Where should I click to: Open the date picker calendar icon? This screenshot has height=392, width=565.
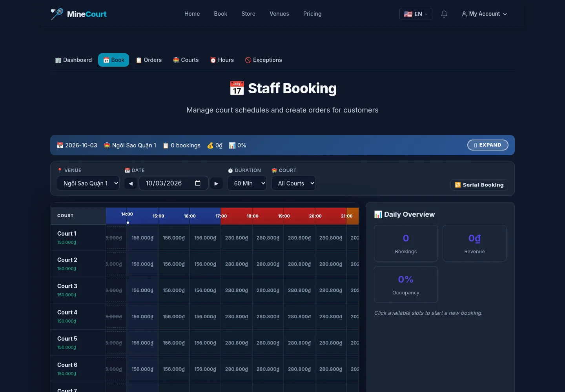click(198, 183)
